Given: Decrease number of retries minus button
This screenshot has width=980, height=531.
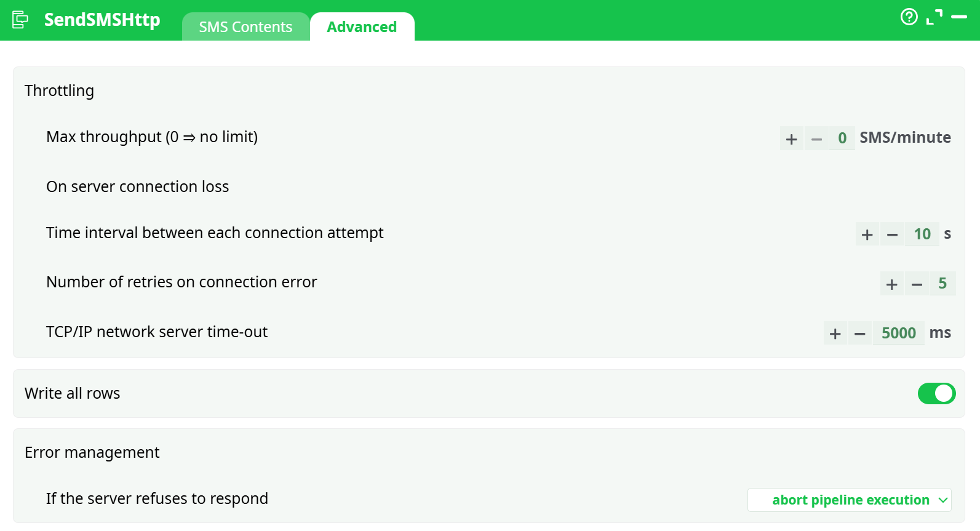Looking at the screenshot, I should (x=917, y=284).
